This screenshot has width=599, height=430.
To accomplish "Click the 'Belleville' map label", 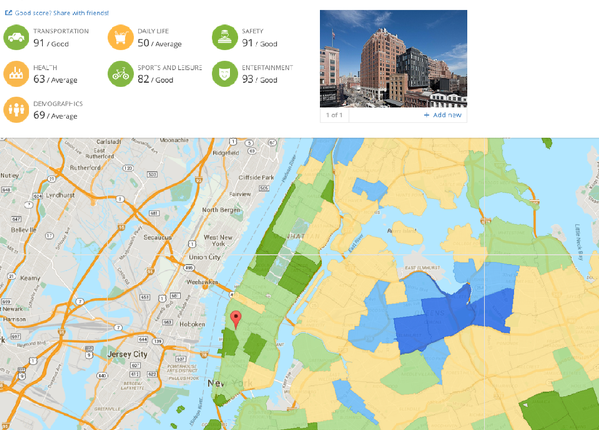I will (x=23, y=230).
